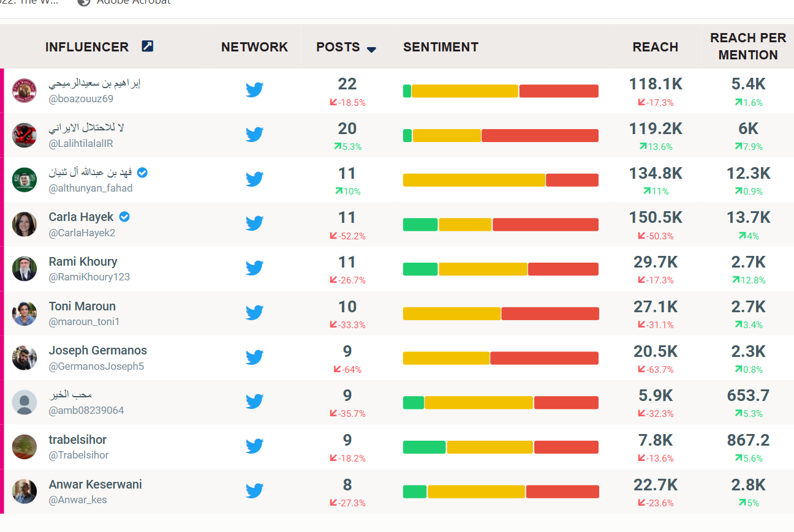Open the @RamiKhoury123 handle link
794x532 pixels.
(89, 277)
